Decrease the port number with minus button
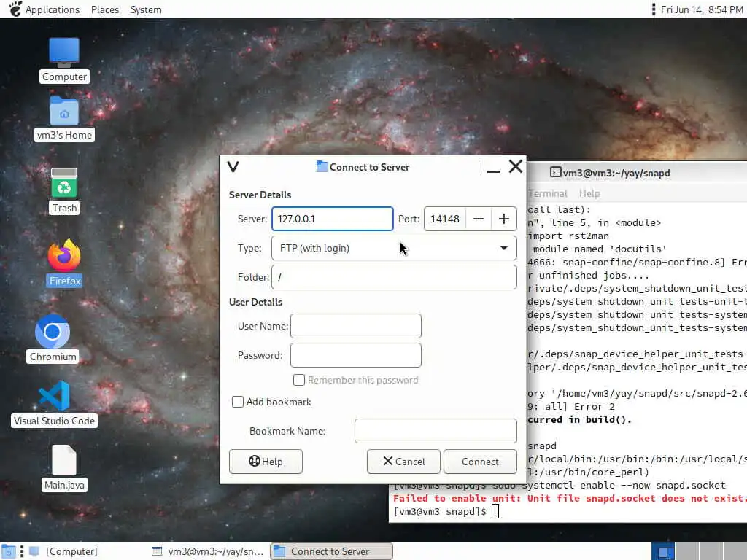The image size is (747, 560). pyautogui.click(x=479, y=219)
